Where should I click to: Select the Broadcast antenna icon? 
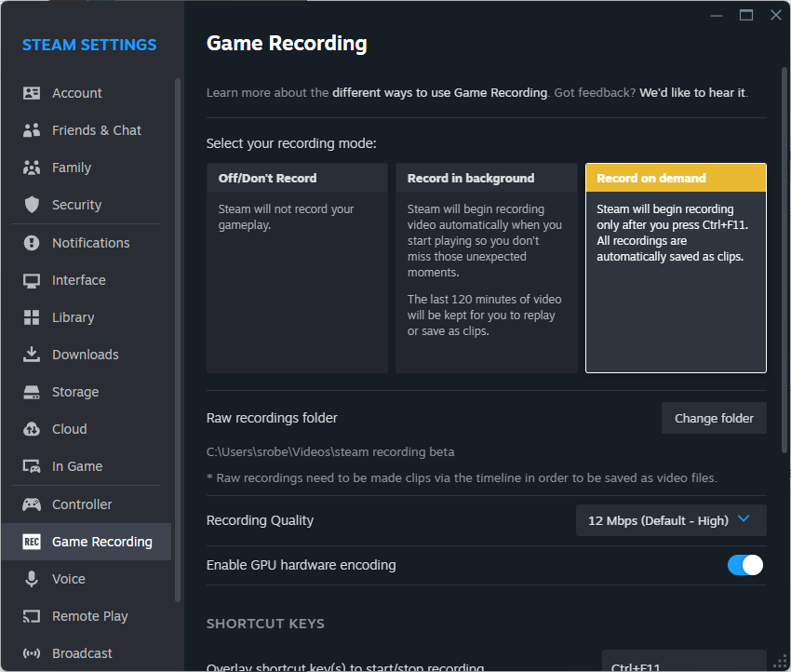click(x=32, y=652)
